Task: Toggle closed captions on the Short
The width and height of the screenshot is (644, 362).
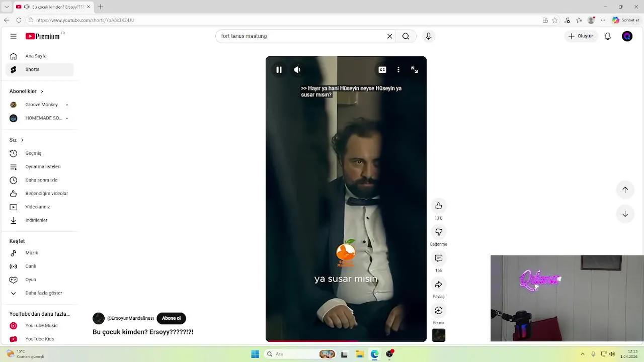Action: [382, 70]
